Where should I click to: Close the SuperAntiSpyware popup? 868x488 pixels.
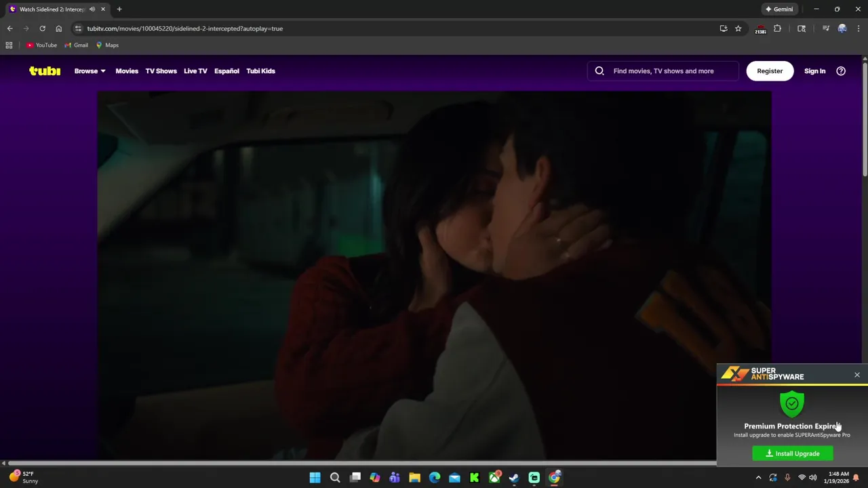click(857, 375)
